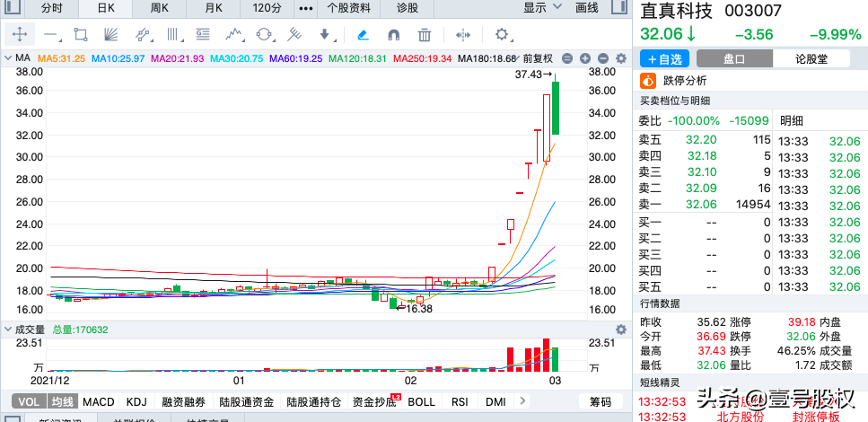Click the MA indicator settings gear
Image resolution: width=868 pixels, height=422 pixels.
[619, 58]
